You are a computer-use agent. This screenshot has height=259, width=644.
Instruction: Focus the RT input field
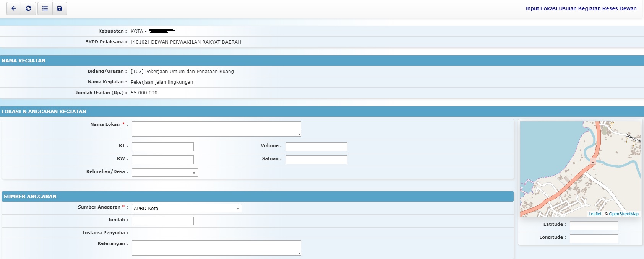pyautogui.click(x=162, y=147)
